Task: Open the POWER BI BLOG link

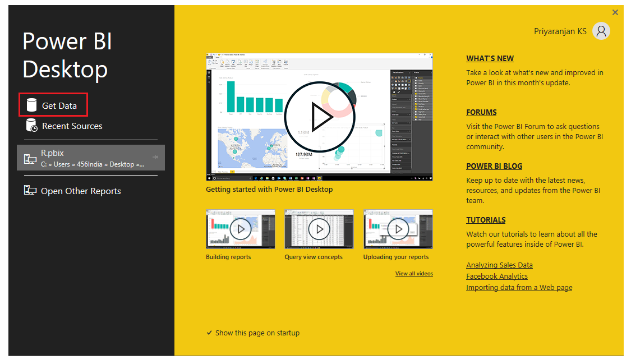Action: [494, 166]
